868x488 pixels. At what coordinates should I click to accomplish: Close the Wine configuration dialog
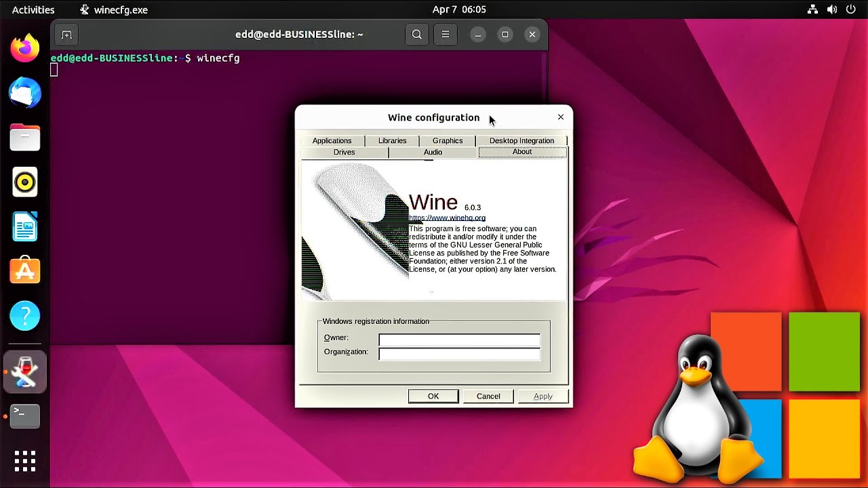pyautogui.click(x=561, y=117)
